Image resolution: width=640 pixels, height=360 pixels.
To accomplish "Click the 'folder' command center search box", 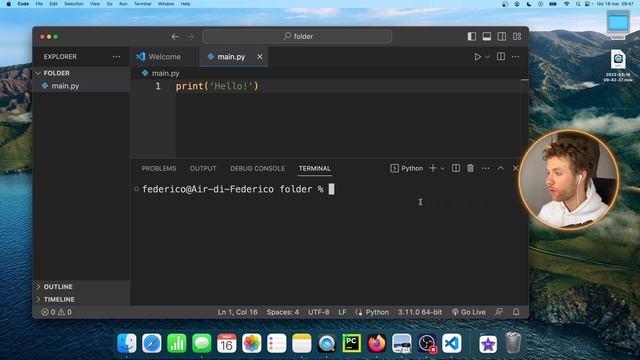I will tap(297, 36).
